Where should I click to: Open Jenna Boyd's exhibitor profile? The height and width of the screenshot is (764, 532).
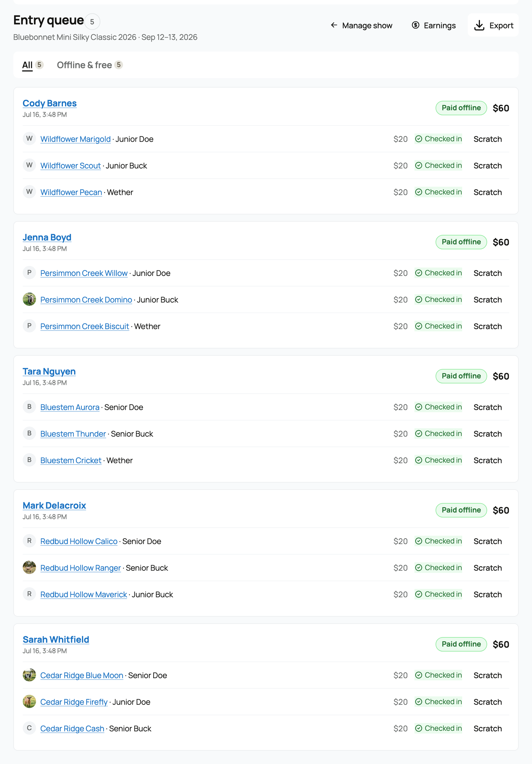click(x=47, y=238)
